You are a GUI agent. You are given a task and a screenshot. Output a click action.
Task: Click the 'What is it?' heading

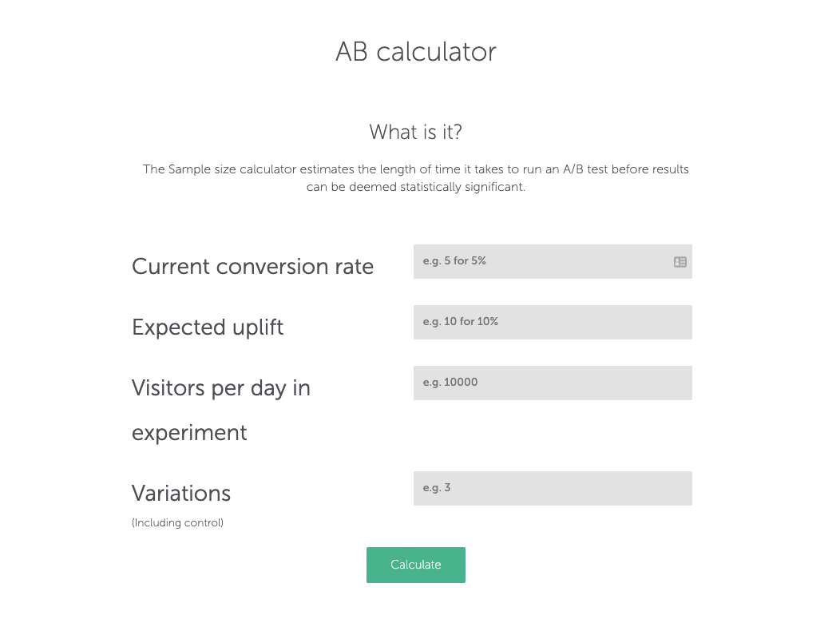[415, 132]
